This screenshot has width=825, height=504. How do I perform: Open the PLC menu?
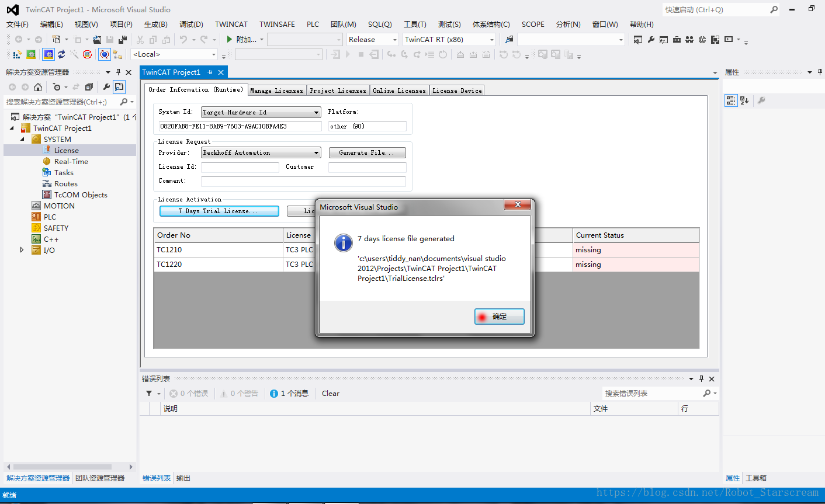coord(313,24)
